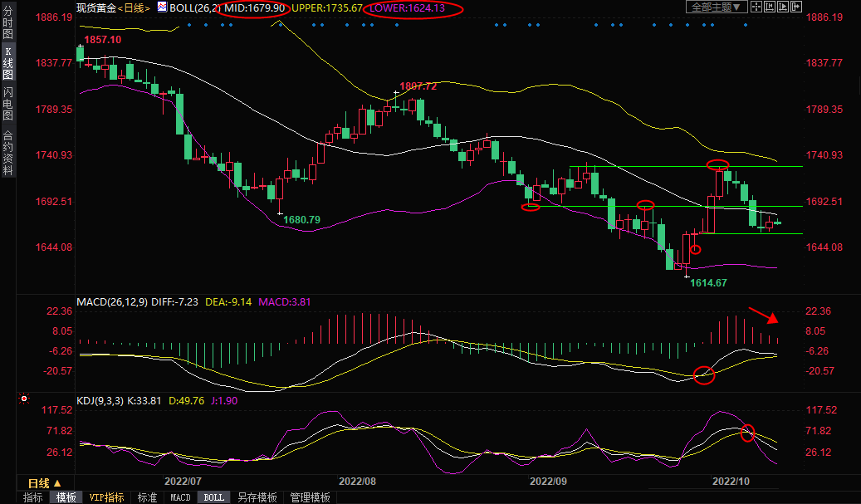Click the 1614.67 low price label
The height and width of the screenshot is (504, 861).
click(x=708, y=283)
